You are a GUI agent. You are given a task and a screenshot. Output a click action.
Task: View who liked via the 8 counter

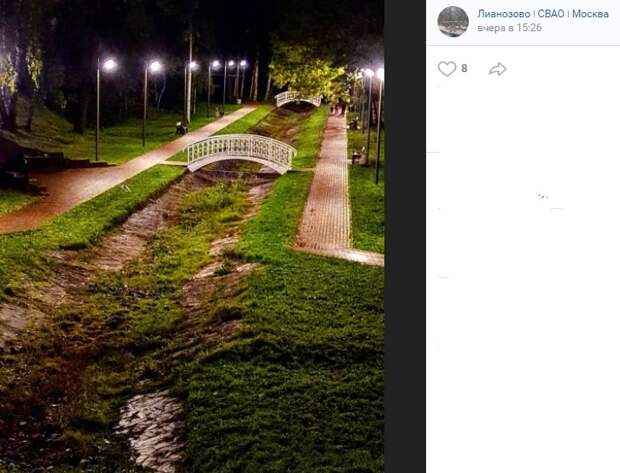point(464,69)
